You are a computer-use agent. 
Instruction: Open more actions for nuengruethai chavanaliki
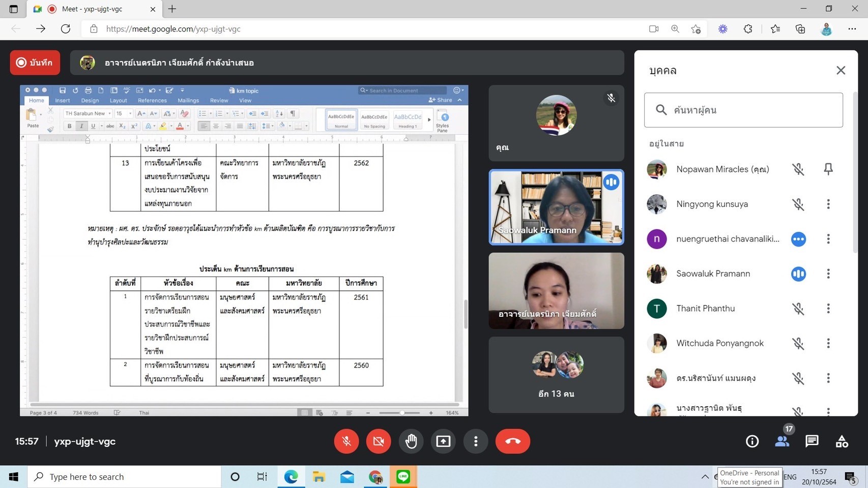pyautogui.click(x=828, y=239)
